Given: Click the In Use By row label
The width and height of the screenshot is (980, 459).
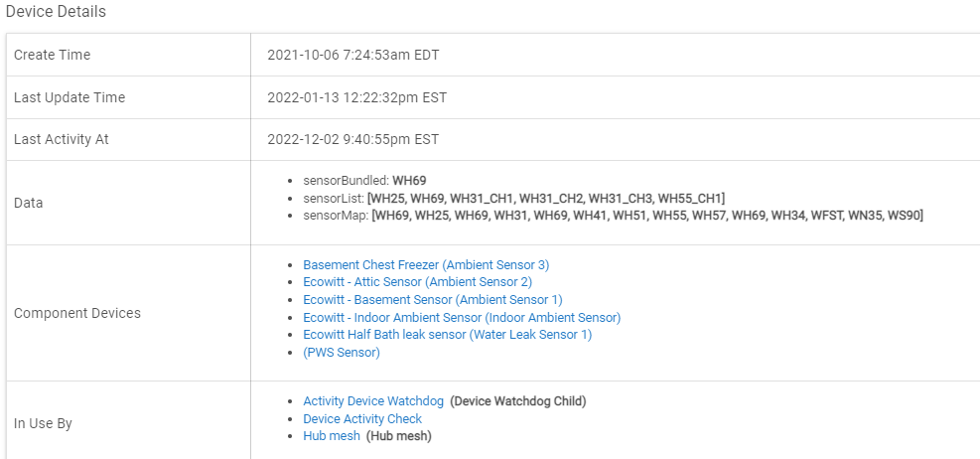Looking at the screenshot, I should (x=43, y=423).
